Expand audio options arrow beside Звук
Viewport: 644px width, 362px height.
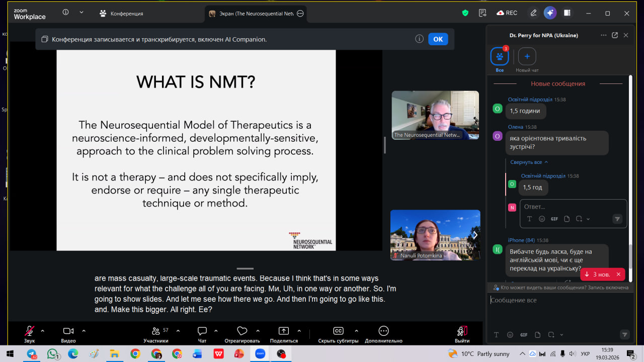click(42, 331)
